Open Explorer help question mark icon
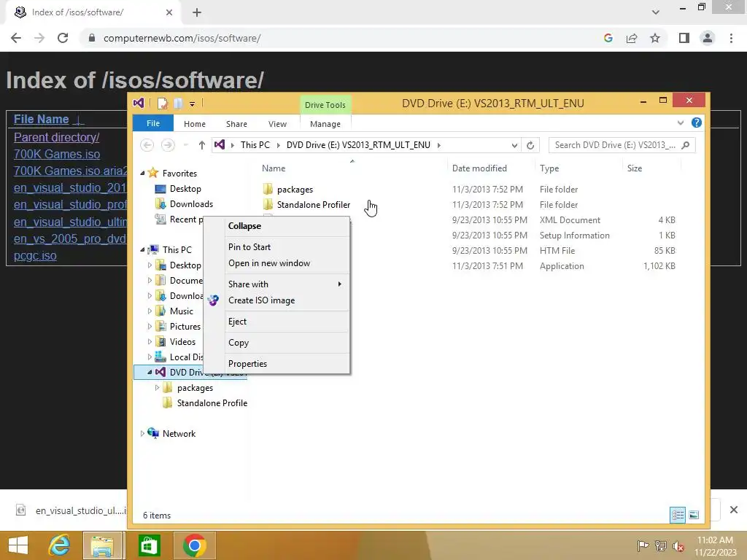Image resolution: width=747 pixels, height=560 pixels. 696,122
